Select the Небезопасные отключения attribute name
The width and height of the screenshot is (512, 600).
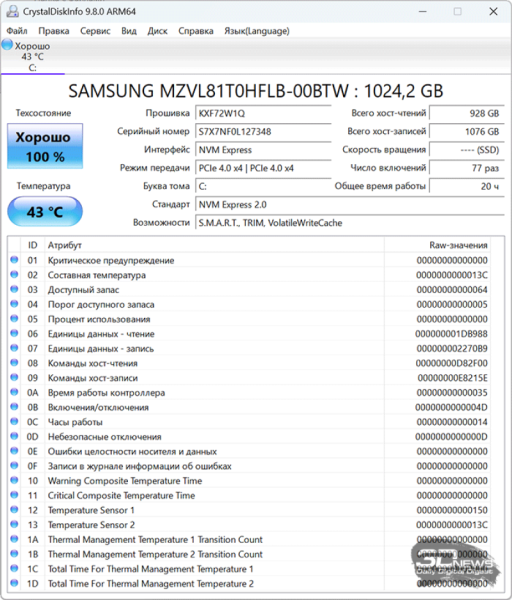[104, 437]
